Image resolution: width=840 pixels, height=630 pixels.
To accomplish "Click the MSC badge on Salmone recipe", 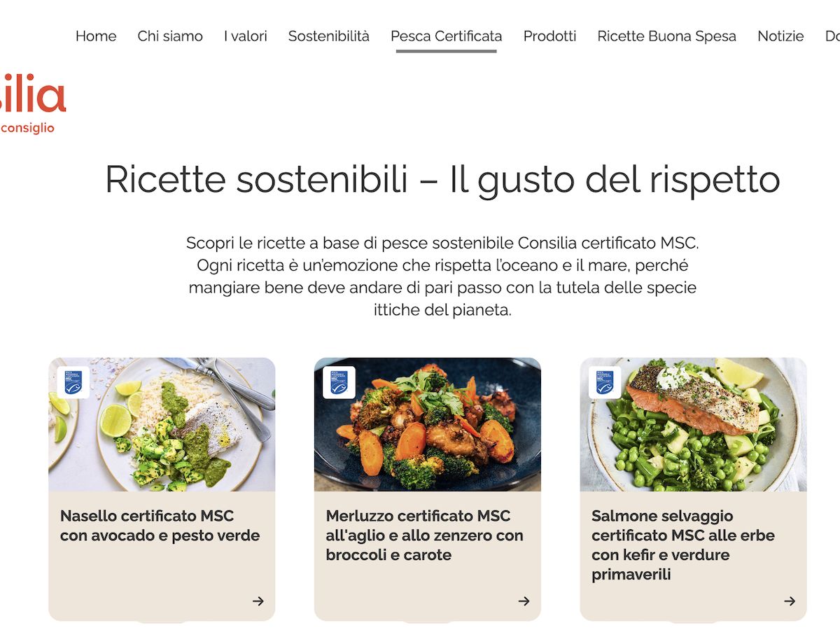I will tap(605, 382).
